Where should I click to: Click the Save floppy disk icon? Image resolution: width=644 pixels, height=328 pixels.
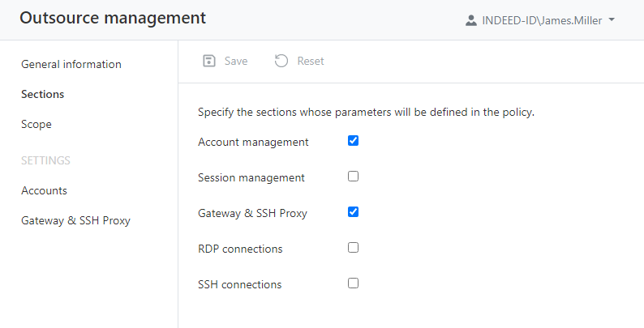point(209,61)
